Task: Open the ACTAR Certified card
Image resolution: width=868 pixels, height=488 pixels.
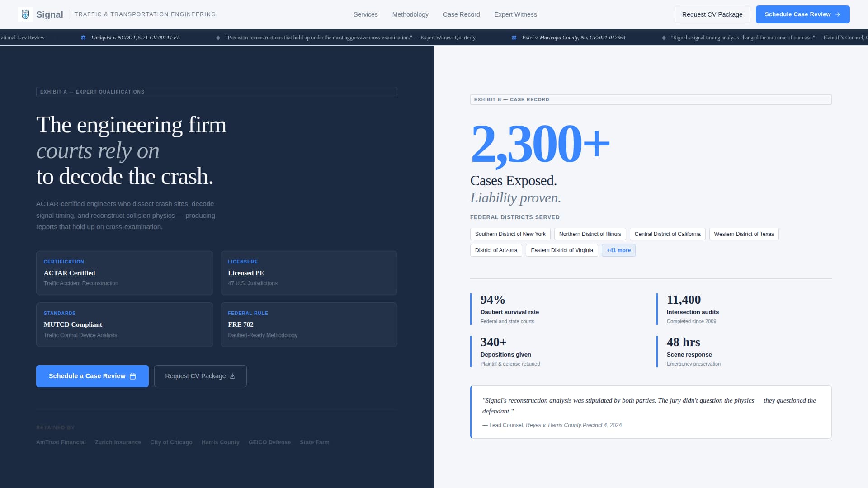Action: (124, 273)
